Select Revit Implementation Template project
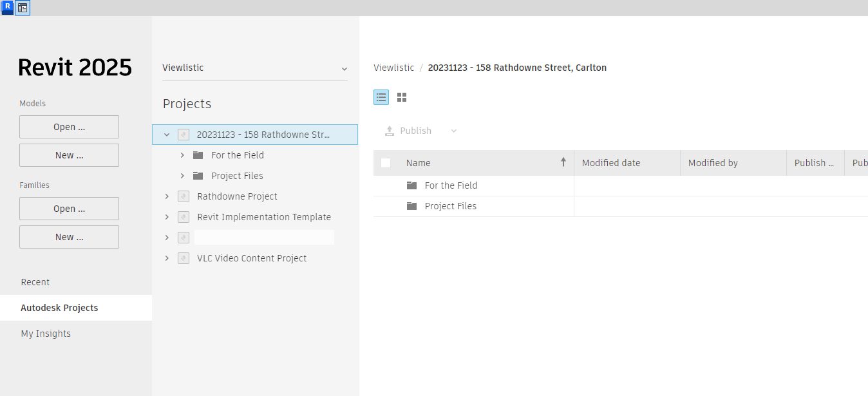The height and width of the screenshot is (396, 868). [264, 217]
